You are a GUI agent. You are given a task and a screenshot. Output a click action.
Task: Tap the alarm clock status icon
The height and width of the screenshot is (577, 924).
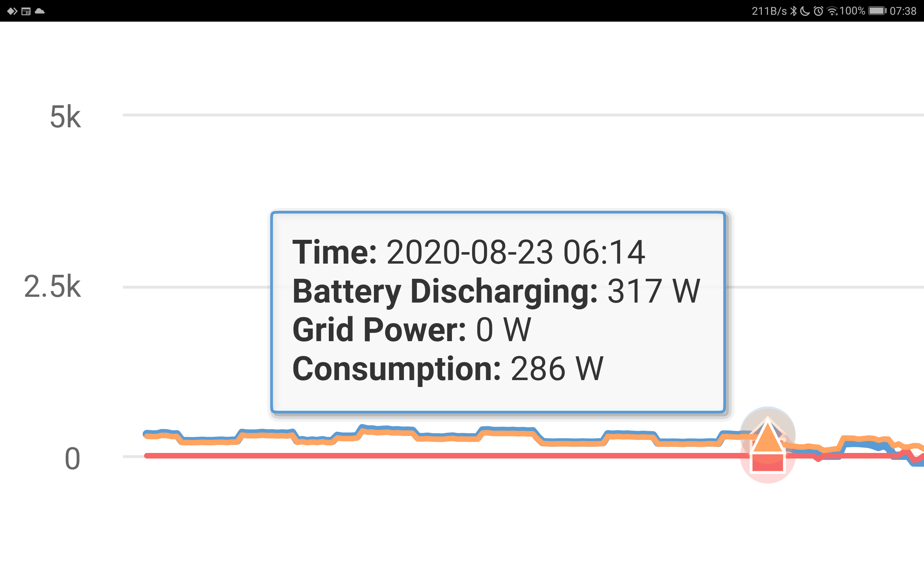(818, 11)
